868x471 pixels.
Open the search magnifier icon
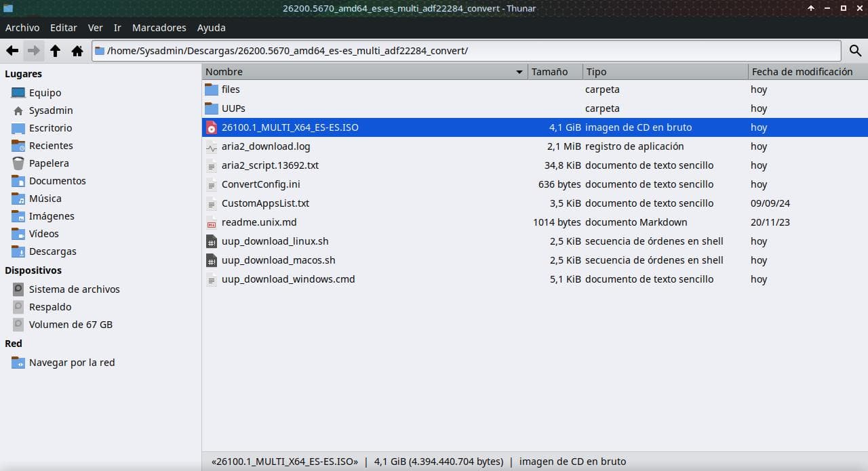[854, 51]
